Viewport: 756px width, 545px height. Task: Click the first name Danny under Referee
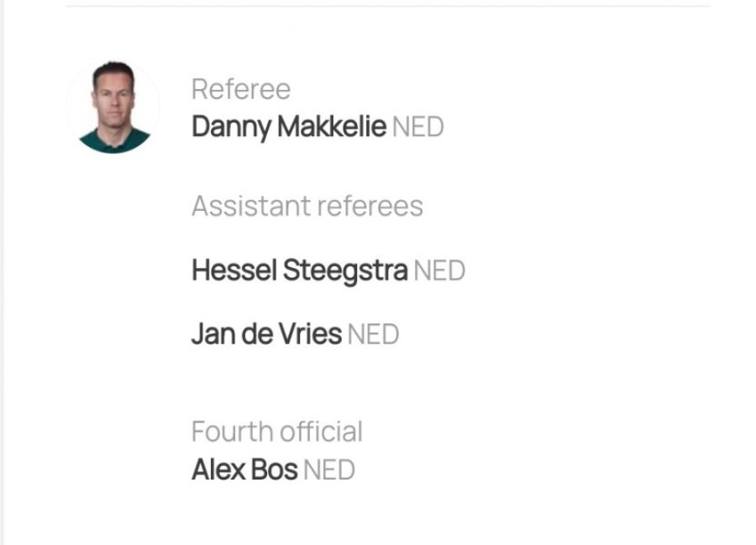coord(232,128)
